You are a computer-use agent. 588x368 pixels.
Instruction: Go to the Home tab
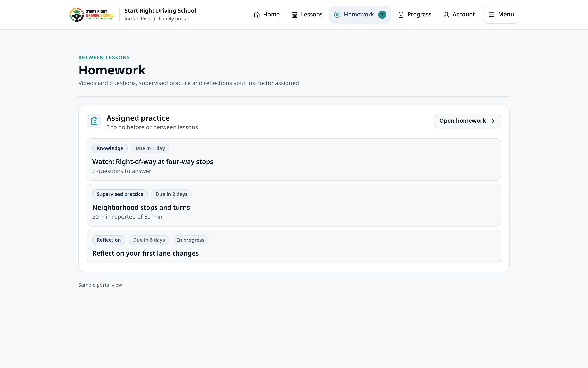click(267, 15)
